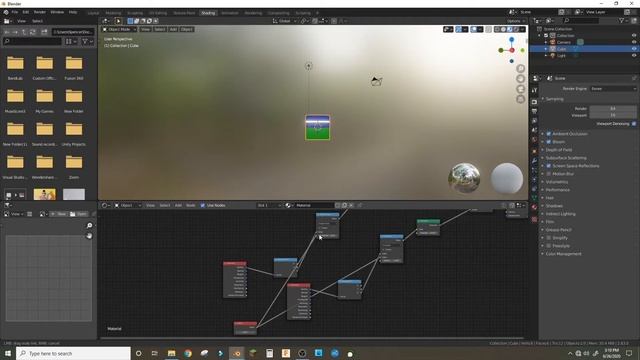Toggle Screen Space Reflections checkbox
The image size is (640, 360).
(549, 166)
